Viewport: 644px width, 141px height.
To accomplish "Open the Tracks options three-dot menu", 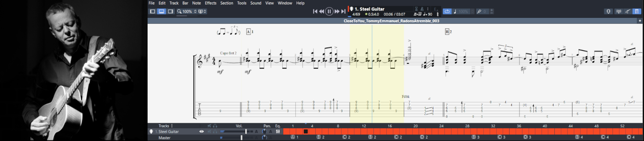I will [x=172, y=126].
